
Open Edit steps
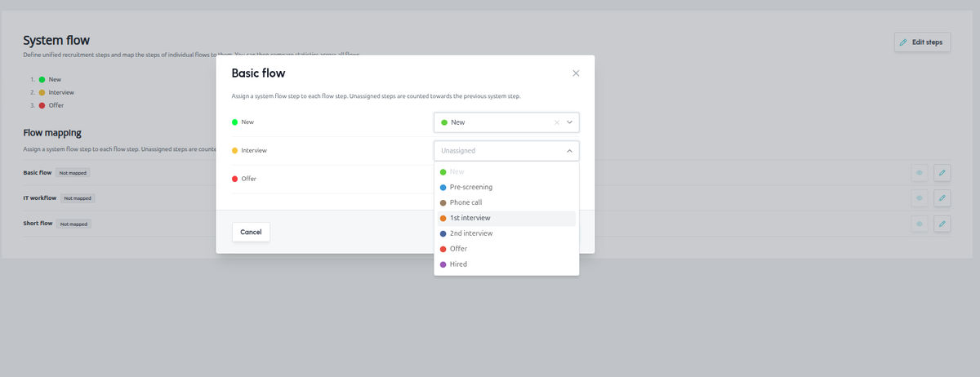pyautogui.click(x=922, y=42)
